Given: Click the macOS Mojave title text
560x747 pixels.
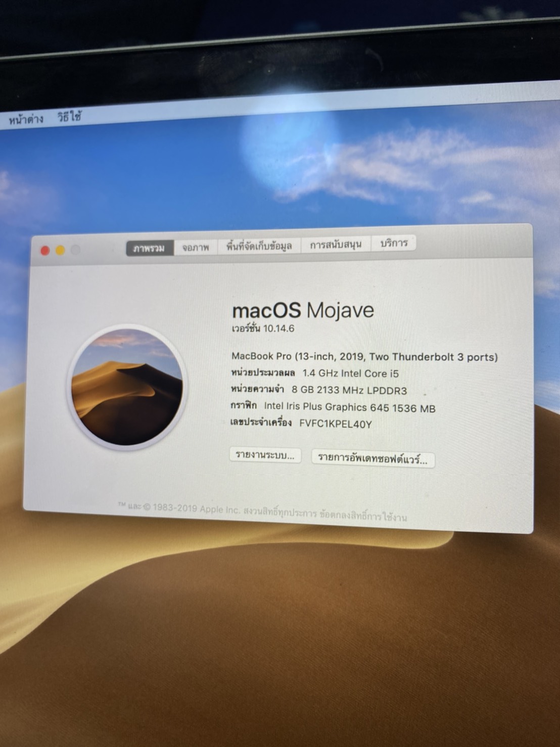Looking at the screenshot, I should [303, 310].
